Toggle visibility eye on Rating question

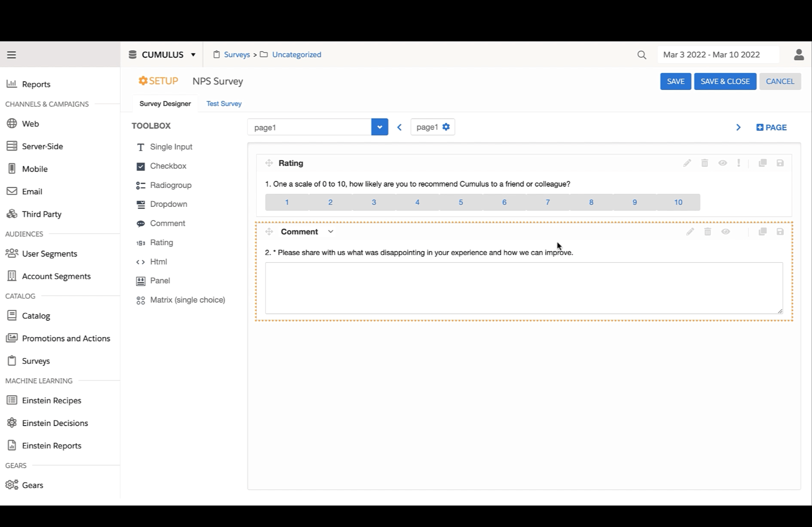[x=722, y=163]
